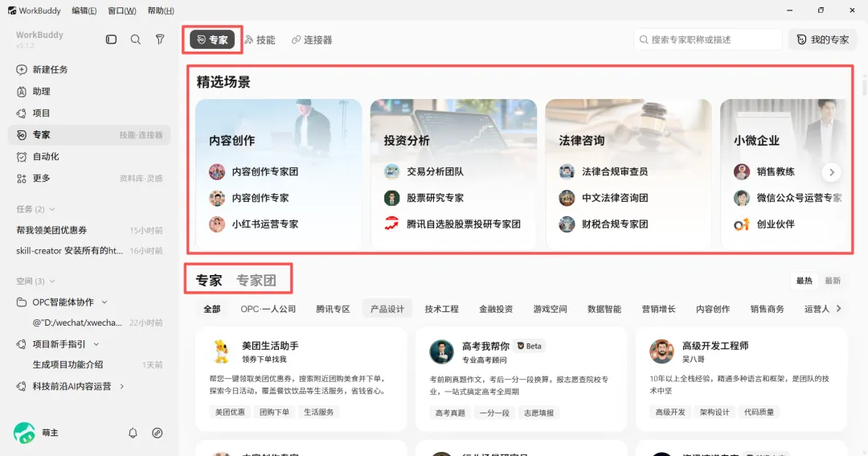
Task: Filter by 技术工程 category
Action: [x=442, y=309]
